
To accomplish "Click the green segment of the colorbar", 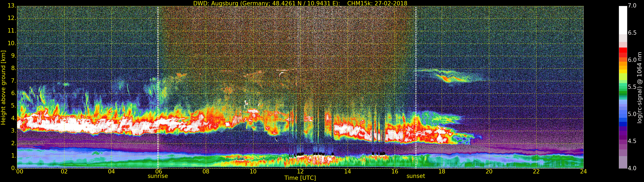I will point(623,93).
